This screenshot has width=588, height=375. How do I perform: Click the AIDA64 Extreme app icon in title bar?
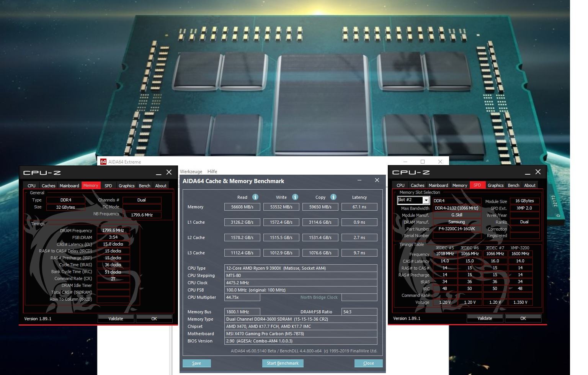pyautogui.click(x=103, y=162)
